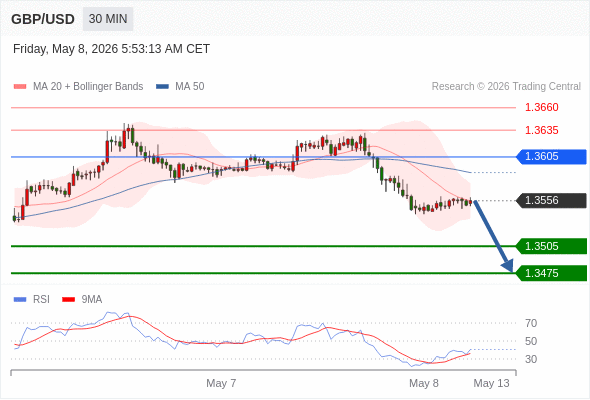Click the black 1.3556 current price tag
The height and width of the screenshot is (400, 590).
point(551,201)
